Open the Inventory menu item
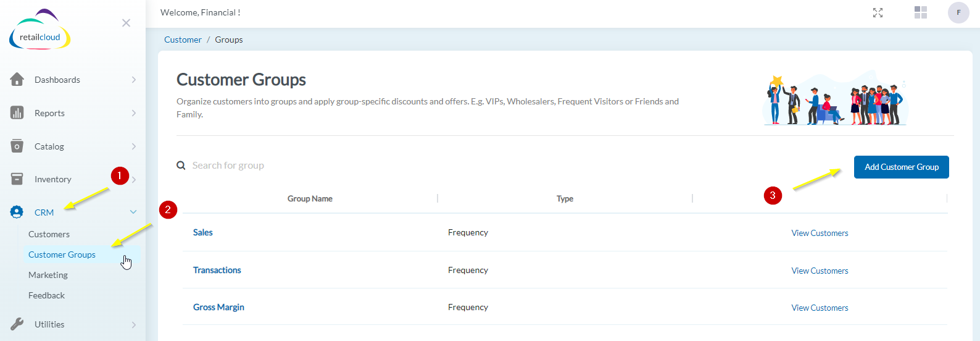The width and height of the screenshot is (980, 341). point(53,179)
